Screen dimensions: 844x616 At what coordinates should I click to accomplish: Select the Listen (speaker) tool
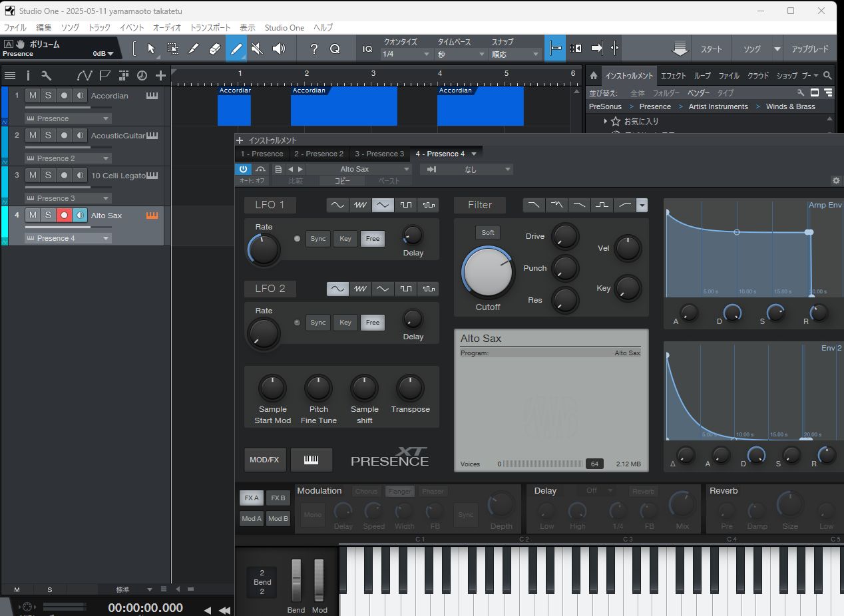pos(279,49)
